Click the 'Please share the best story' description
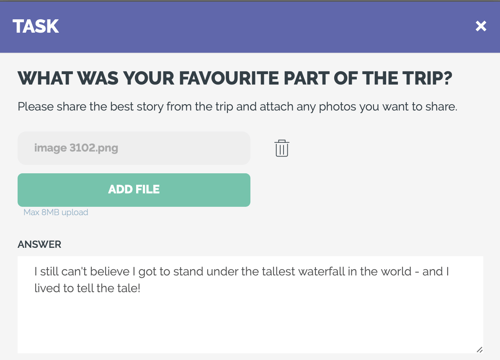The height and width of the screenshot is (360, 500). pos(237,107)
